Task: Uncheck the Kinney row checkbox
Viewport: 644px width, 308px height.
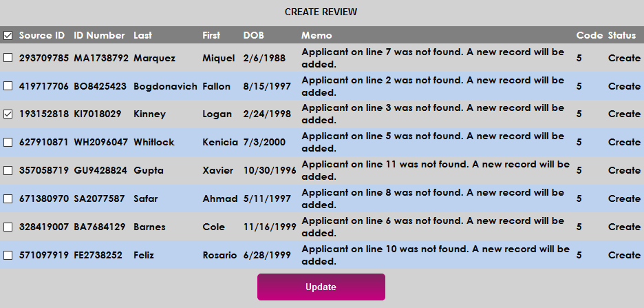Action: 8,114
